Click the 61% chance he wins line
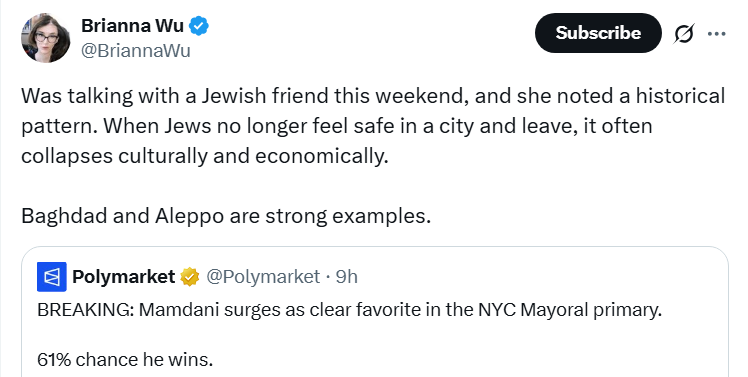Viewport: 748px width, 377px height. 125,359
